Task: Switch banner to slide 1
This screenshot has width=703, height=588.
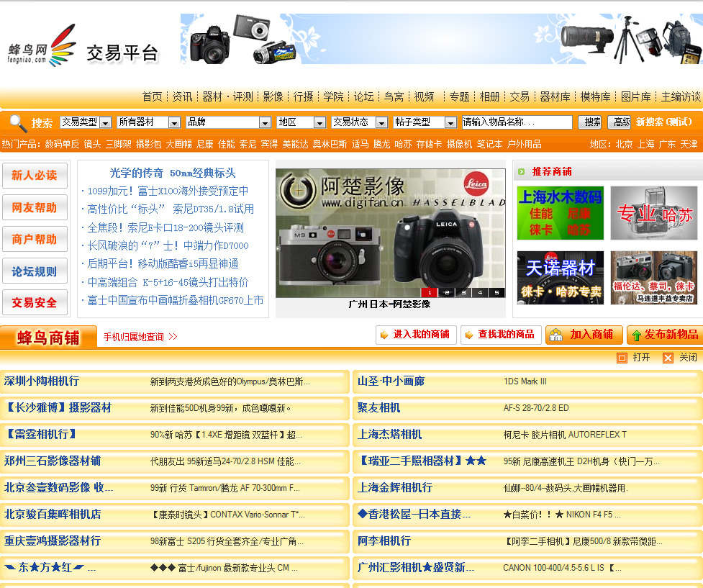Action: [430, 292]
